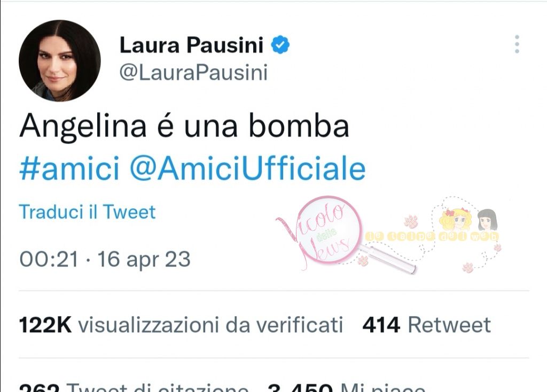Open the @LauraPausini handle
Viewport: 547px width, 392px height.
[x=193, y=73]
